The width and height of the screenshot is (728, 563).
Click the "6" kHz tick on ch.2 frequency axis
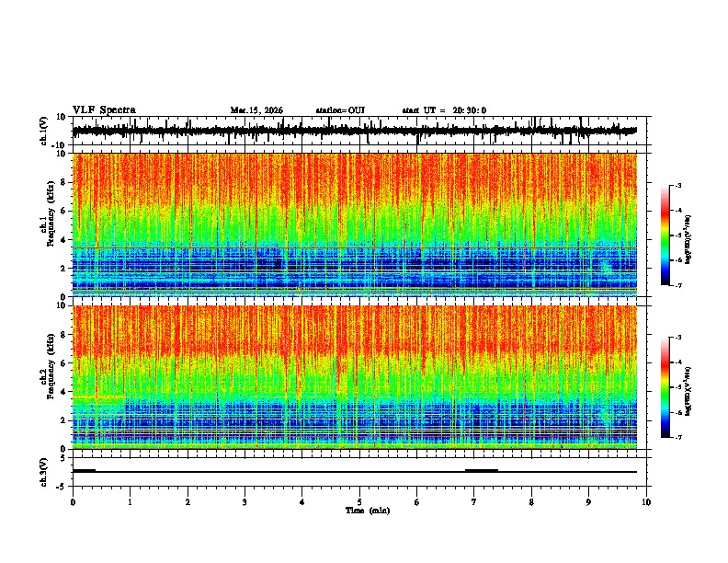pos(63,363)
